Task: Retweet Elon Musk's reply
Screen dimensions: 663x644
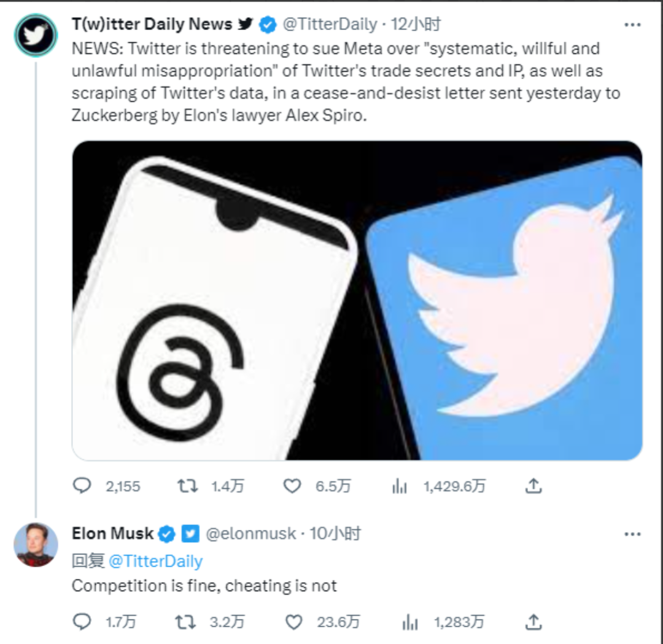Action: tap(185, 621)
